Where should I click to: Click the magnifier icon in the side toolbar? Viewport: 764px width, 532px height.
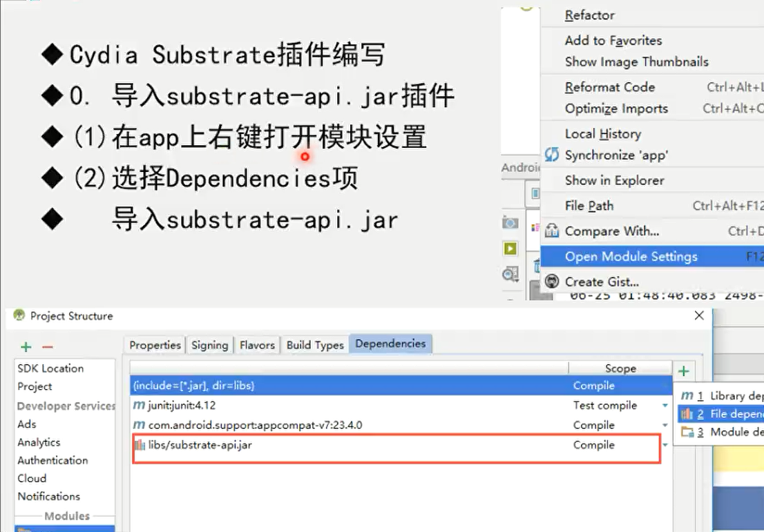click(510, 274)
